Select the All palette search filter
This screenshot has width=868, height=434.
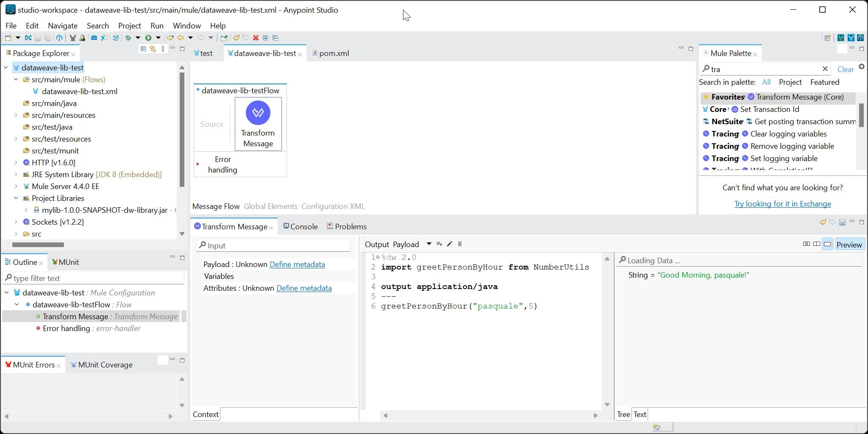766,82
